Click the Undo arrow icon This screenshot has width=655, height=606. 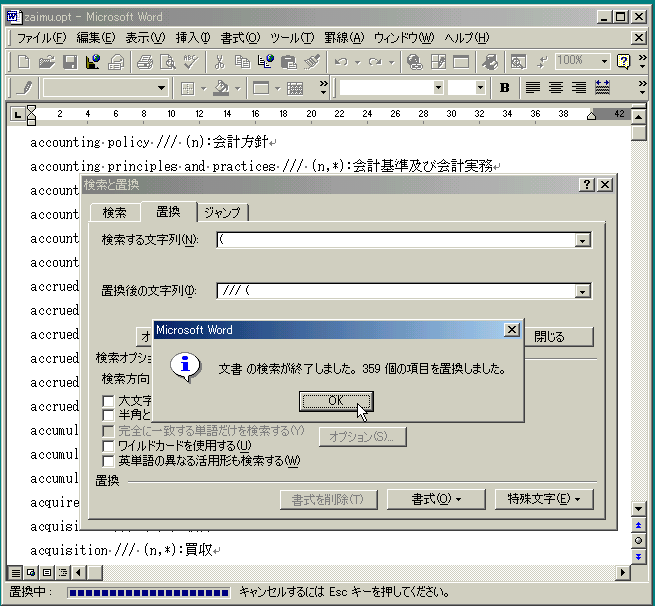coord(341,62)
